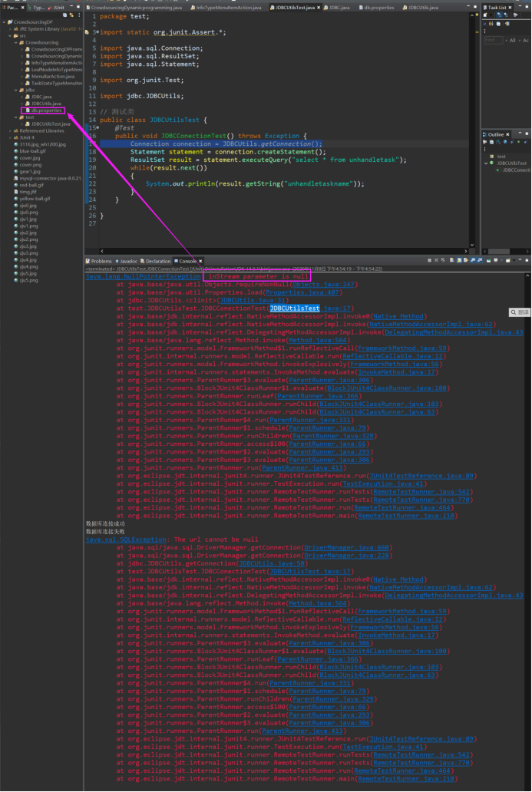Close the Console tab
Image resolution: width=532 pixels, height=792 pixels.
click(x=199, y=261)
